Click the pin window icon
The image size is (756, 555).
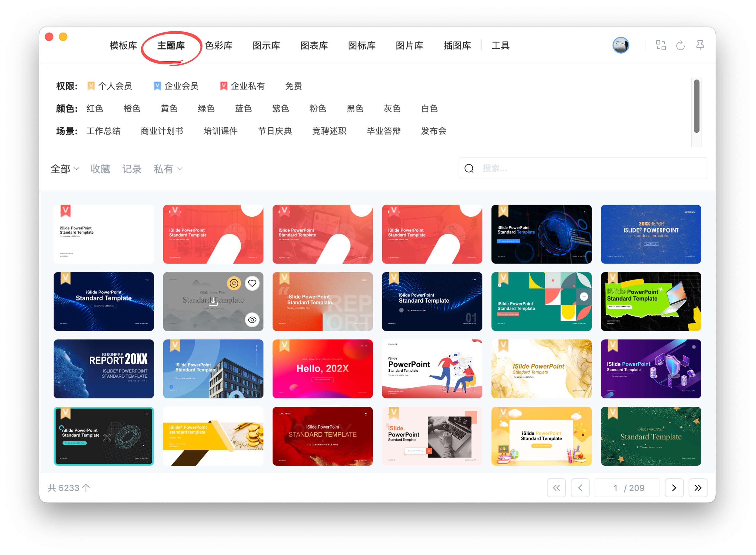[700, 45]
